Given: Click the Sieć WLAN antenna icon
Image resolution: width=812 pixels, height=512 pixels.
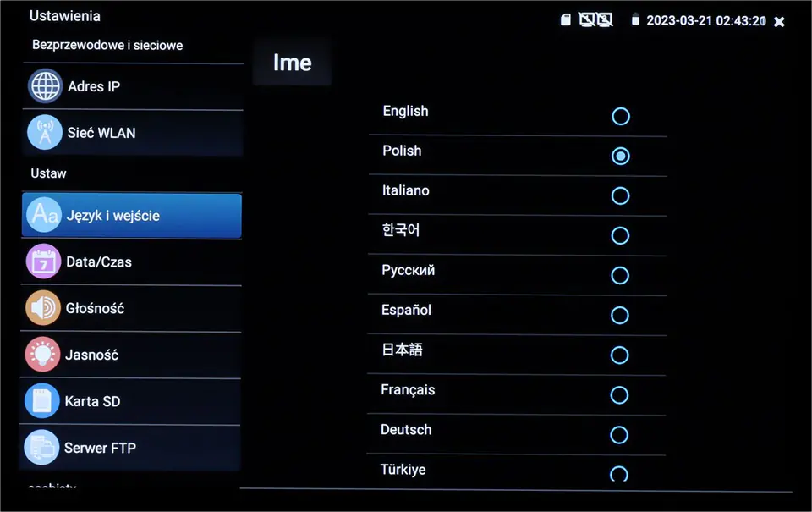Looking at the screenshot, I should [45, 133].
